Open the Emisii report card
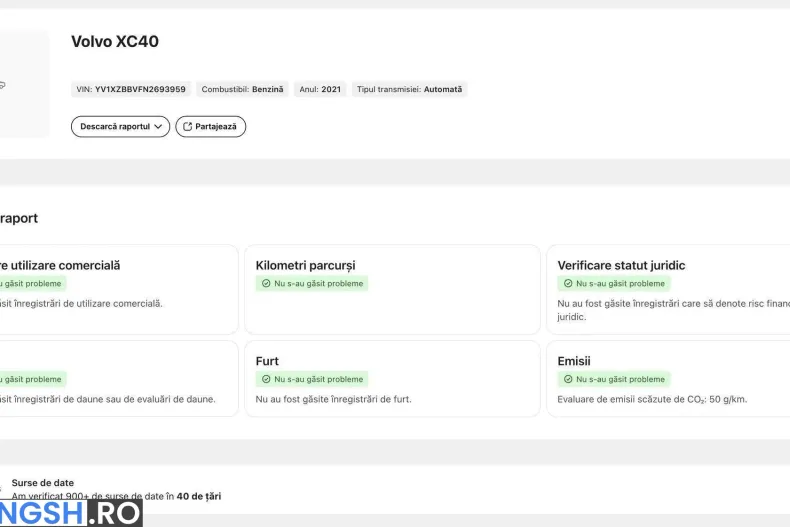This screenshot has width=790, height=527. pyautogui.click(x=668, y=379)
